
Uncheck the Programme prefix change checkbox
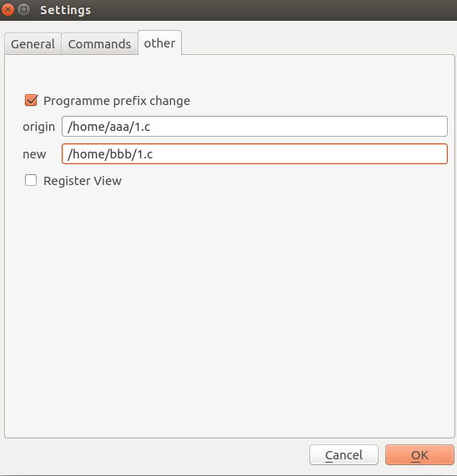(x=31, y=101)
